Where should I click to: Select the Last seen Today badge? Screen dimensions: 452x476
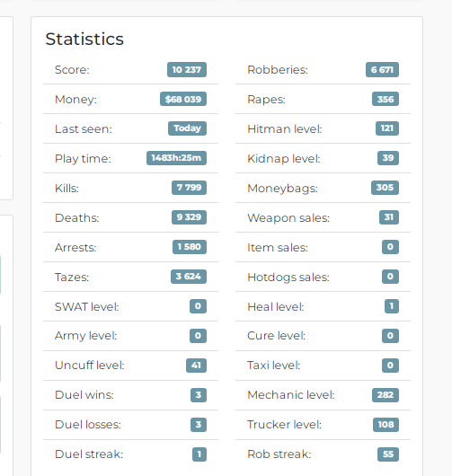coord(188,128)
